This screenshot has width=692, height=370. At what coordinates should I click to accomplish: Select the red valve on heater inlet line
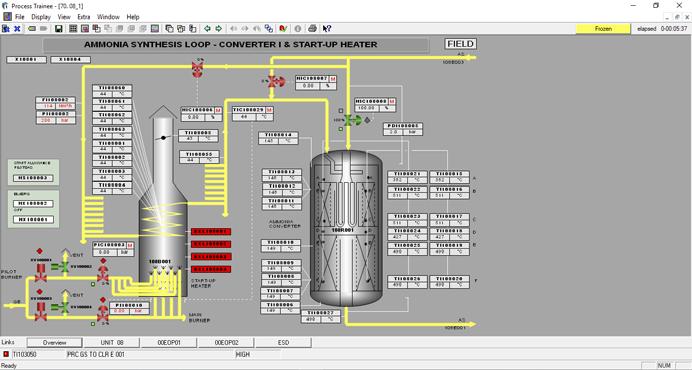point(197,69)
